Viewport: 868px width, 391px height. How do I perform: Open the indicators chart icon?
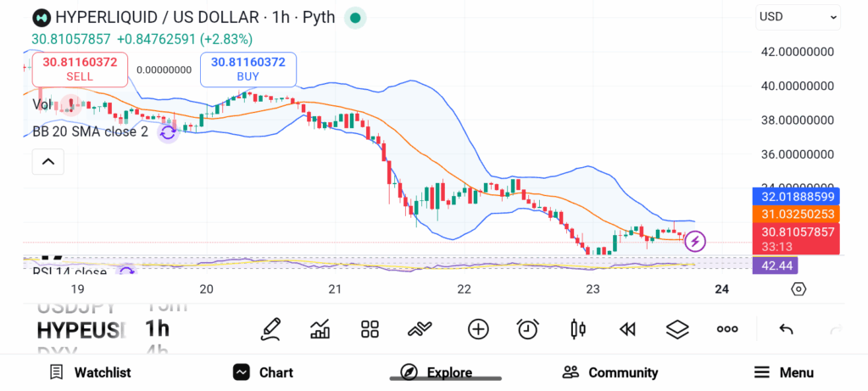320,329
